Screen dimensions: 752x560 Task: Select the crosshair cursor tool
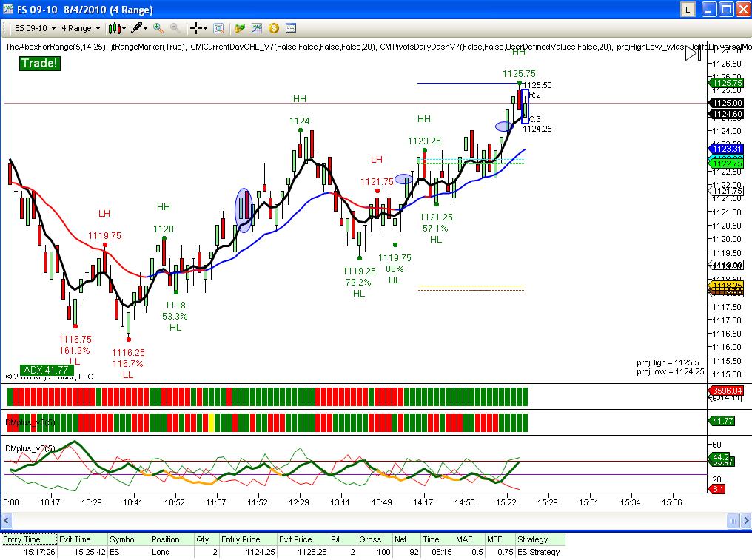click(195, 28)
